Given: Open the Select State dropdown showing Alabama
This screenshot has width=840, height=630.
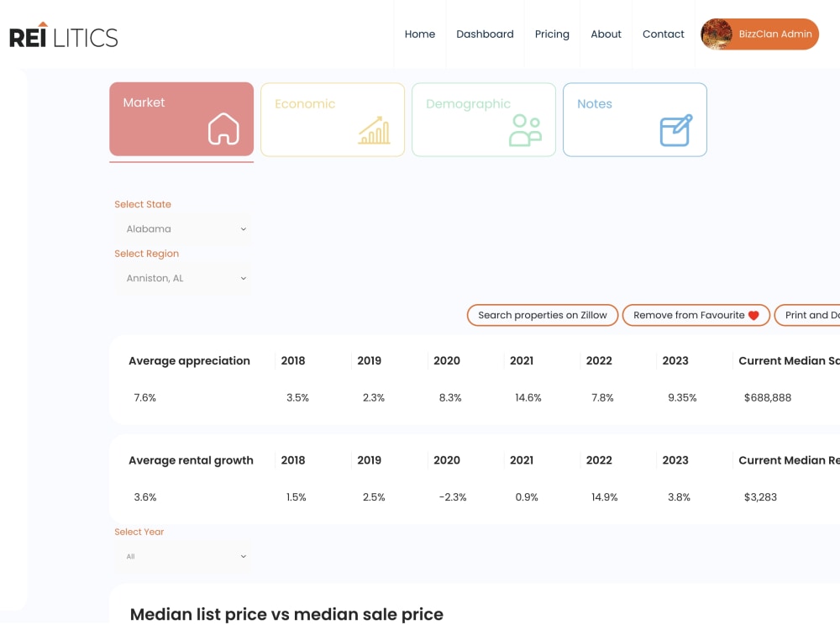Looking at the screenshot, I should tap(182, 229).
